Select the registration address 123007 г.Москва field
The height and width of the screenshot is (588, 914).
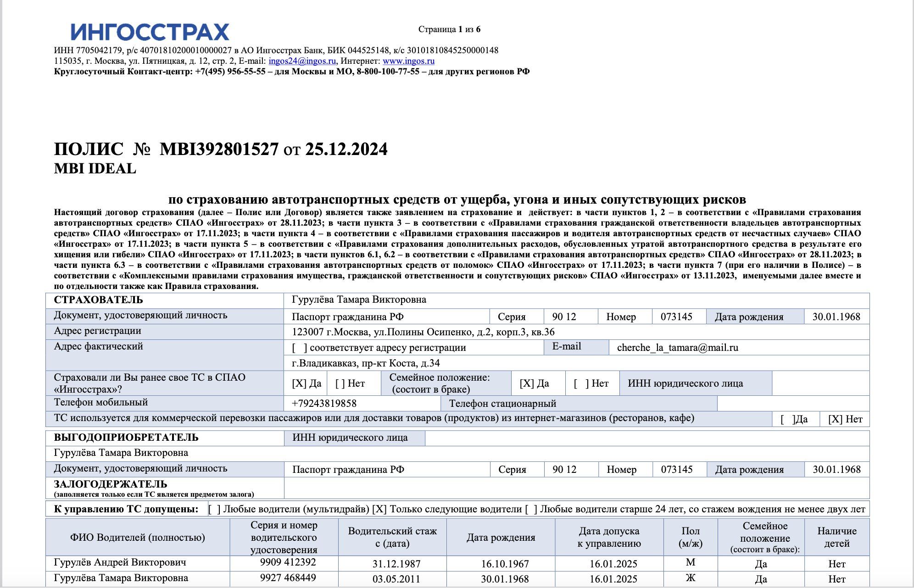pyautogui.click(x=423, y=332)
